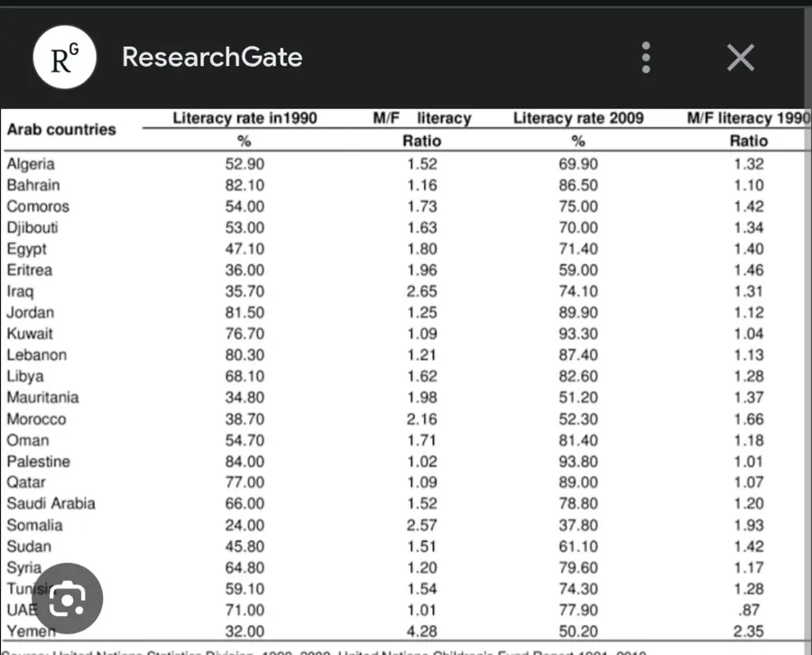Open the ResearchGate source title link
Viewport: 812px width, 655px height.
212,57
